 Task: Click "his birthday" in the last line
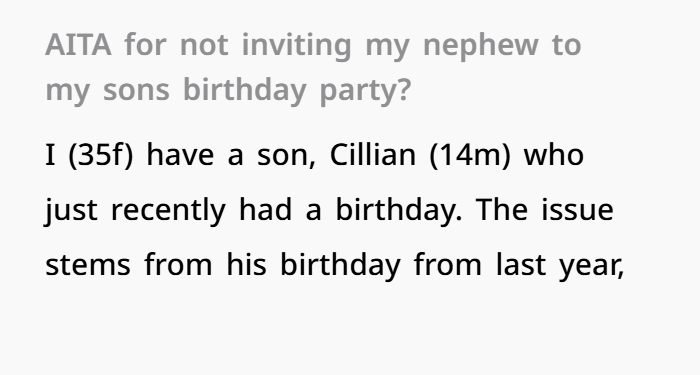313,267
